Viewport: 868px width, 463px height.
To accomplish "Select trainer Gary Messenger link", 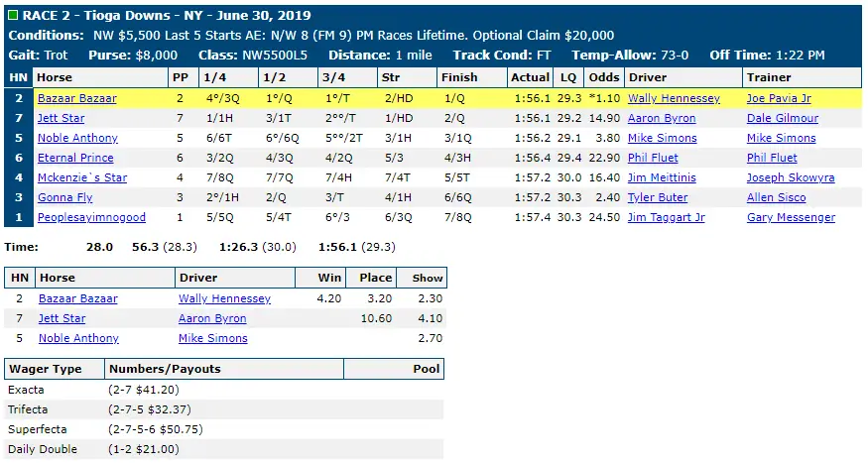I will tap(791, 218).
